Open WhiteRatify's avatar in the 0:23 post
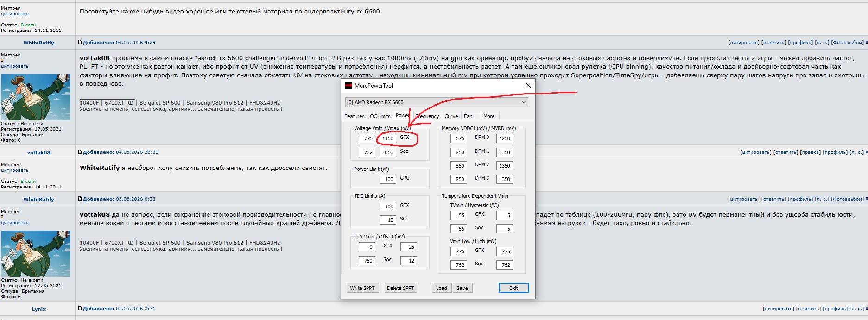868x320 pixels. click(x=36, y=253)
